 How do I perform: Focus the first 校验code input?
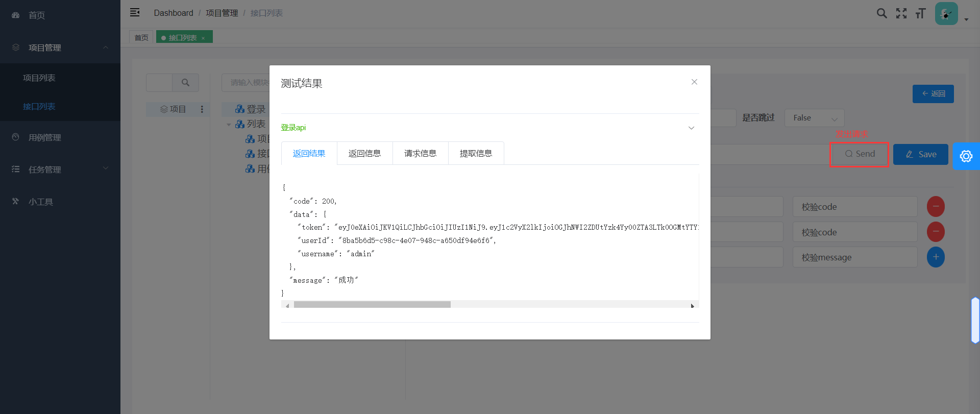tap(855, 207)
